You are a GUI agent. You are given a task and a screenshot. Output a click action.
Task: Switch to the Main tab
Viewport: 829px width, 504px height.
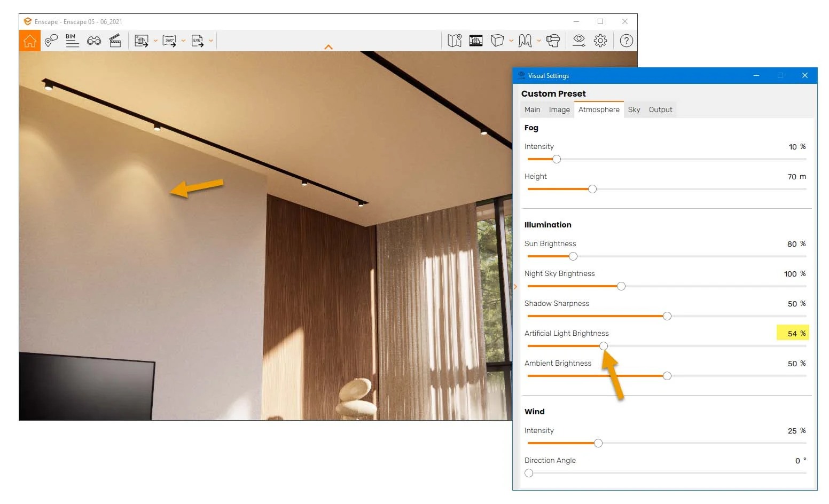[532, 109]
